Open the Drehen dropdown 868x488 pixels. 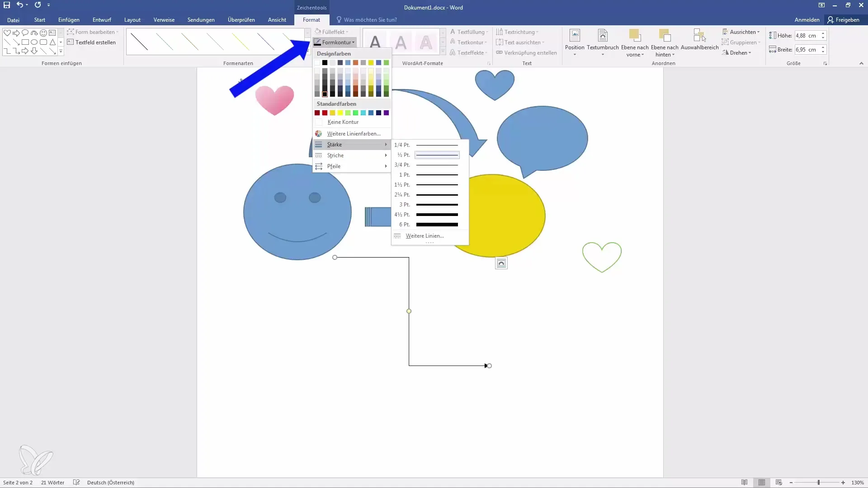coord(736,53)
